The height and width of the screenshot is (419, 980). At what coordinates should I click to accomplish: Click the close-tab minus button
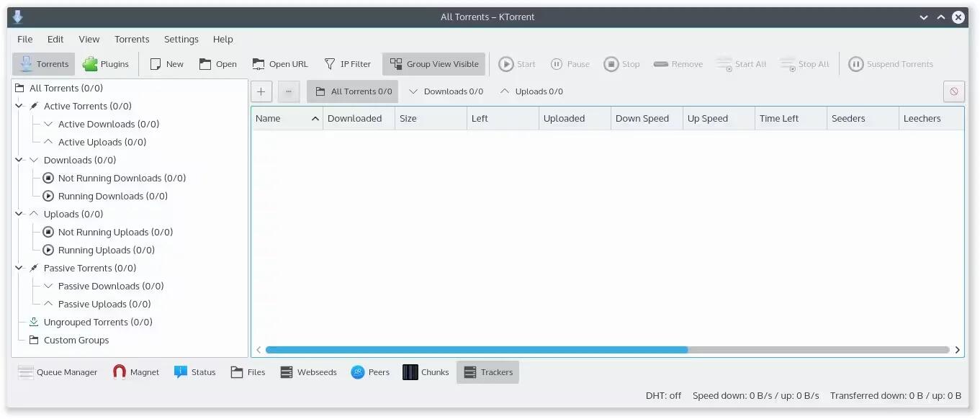289,91
